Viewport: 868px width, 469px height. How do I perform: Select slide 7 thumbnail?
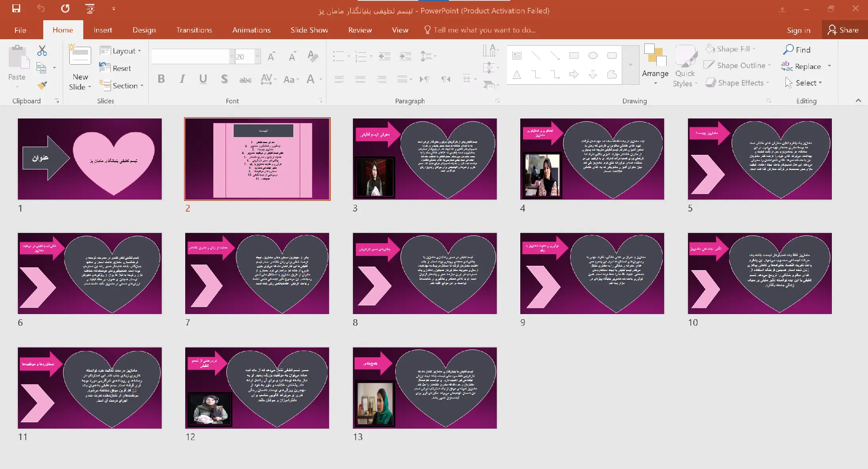(x=257, y=273)
